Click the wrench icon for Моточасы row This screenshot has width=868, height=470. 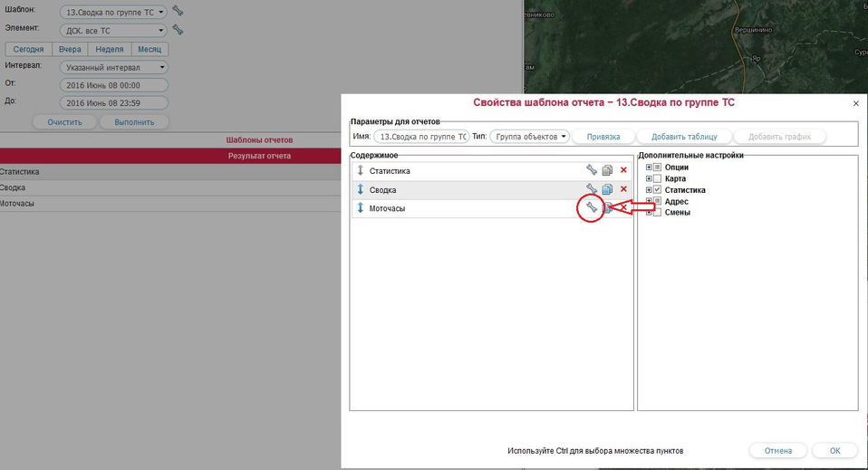coord(591,208)
